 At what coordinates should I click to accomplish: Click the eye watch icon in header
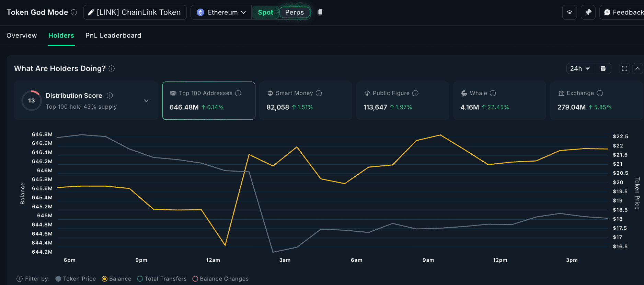coord(570,12)
